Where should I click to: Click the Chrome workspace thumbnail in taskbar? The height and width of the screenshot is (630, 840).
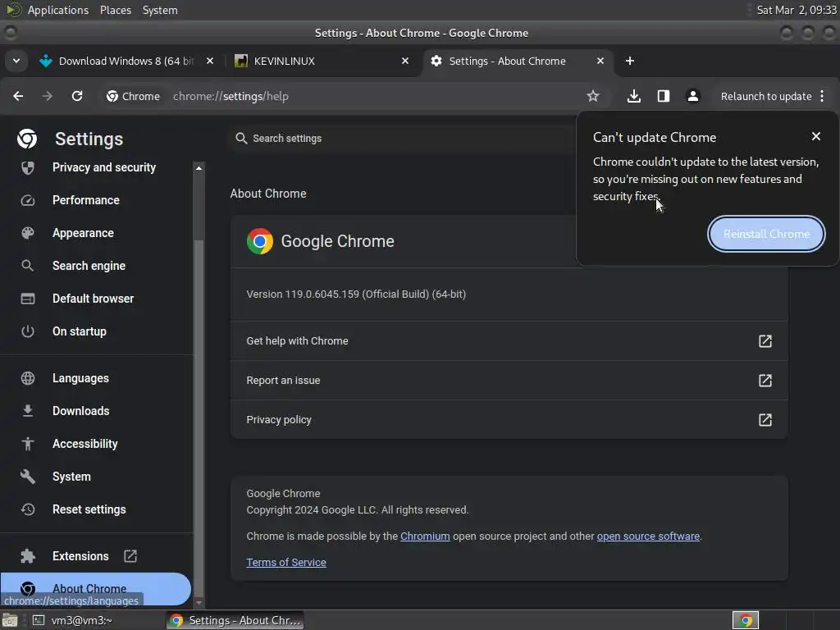[746, 620]
